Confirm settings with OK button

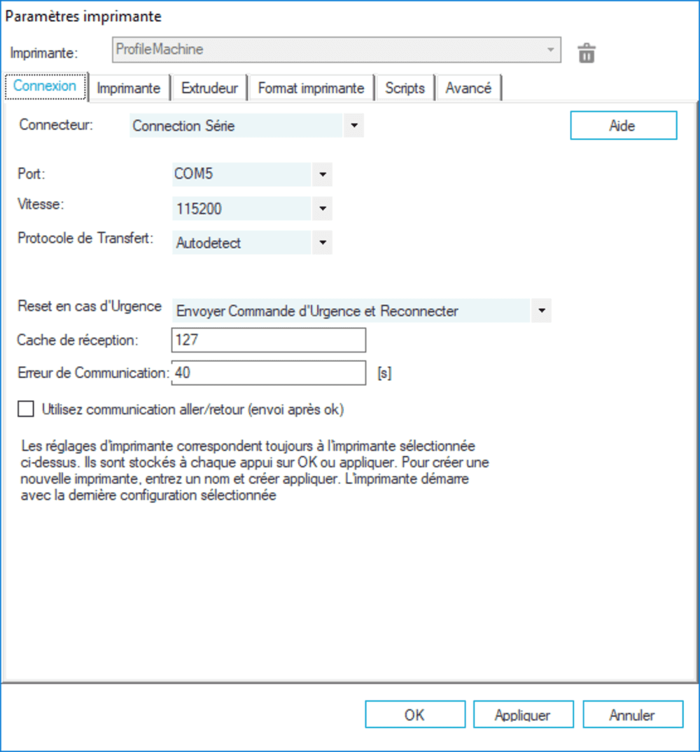(x=414, y=715)
